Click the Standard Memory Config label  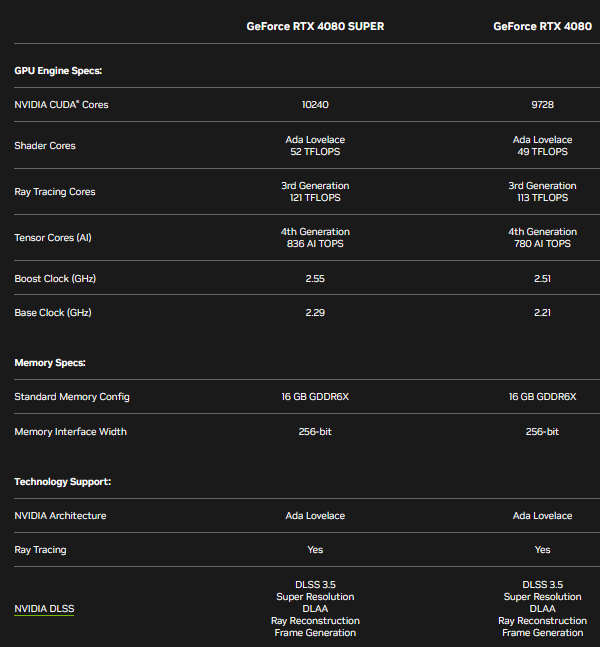point(72,397)
